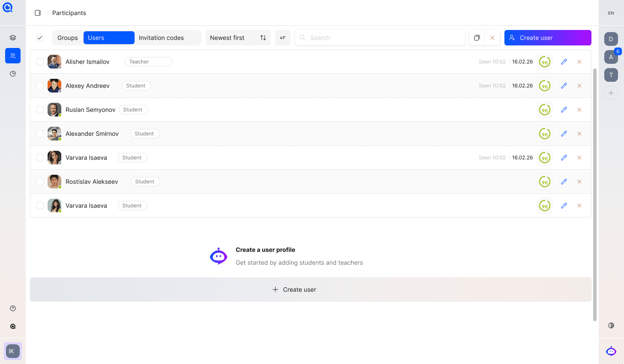Open Student role tag for Ruslan Semyonov
This screenshot has height=364, width=624.
[x=133, y=110]
